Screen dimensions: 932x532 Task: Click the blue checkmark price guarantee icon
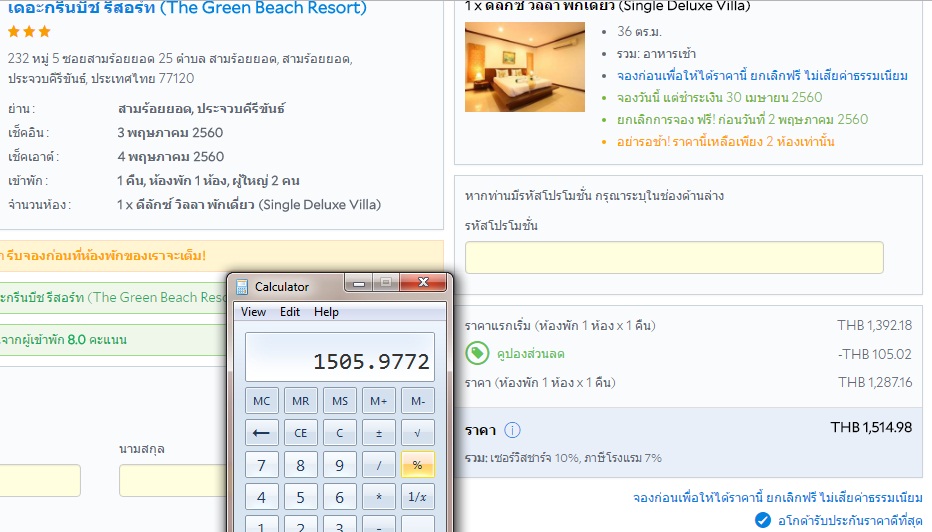pos(763,520)
